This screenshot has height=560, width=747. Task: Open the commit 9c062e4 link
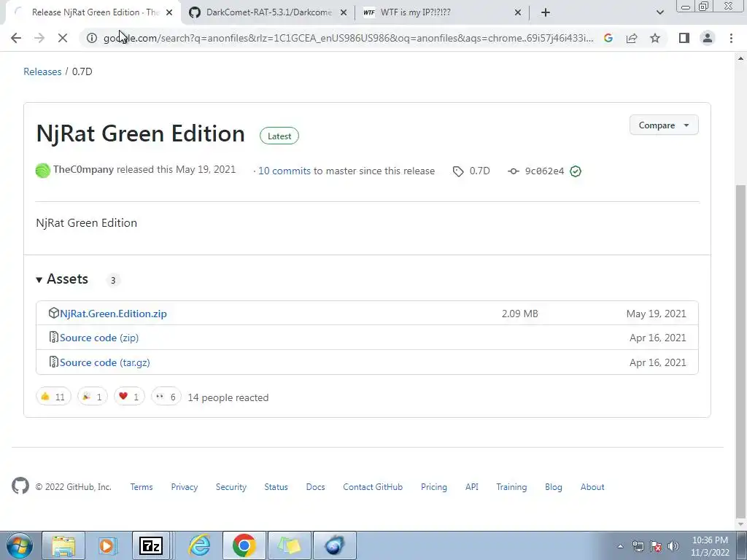[x=544, y=171]
